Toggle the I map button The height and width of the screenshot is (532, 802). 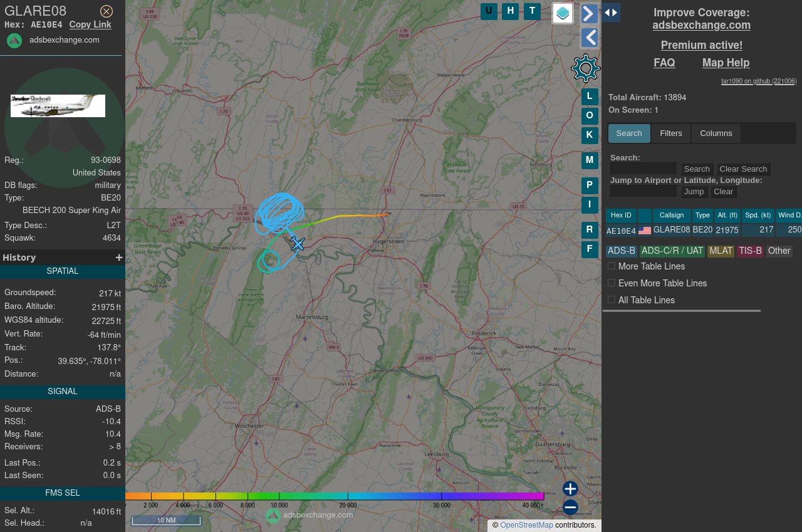pyautogui.click(x=590, y=205)
